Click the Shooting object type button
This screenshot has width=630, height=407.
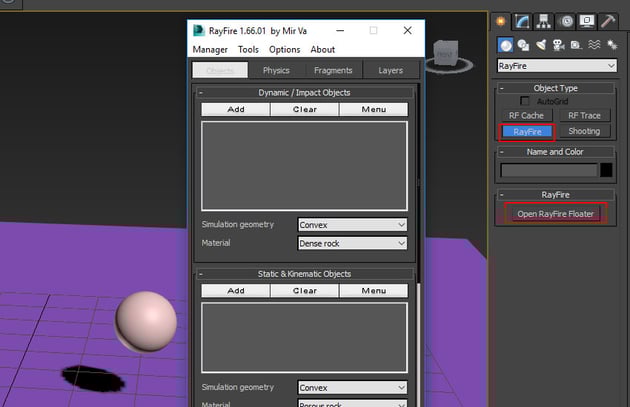[584, 131]
